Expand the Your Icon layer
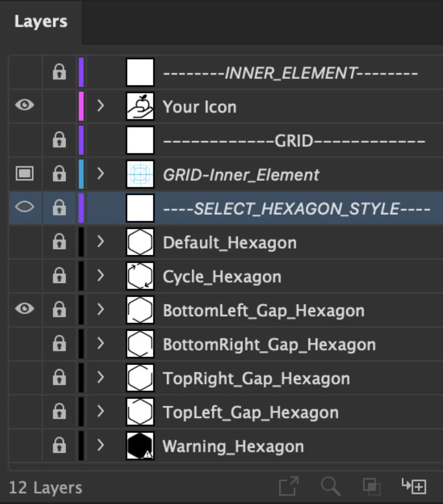This screenshot has height=504, width=443. pos(101,105)
